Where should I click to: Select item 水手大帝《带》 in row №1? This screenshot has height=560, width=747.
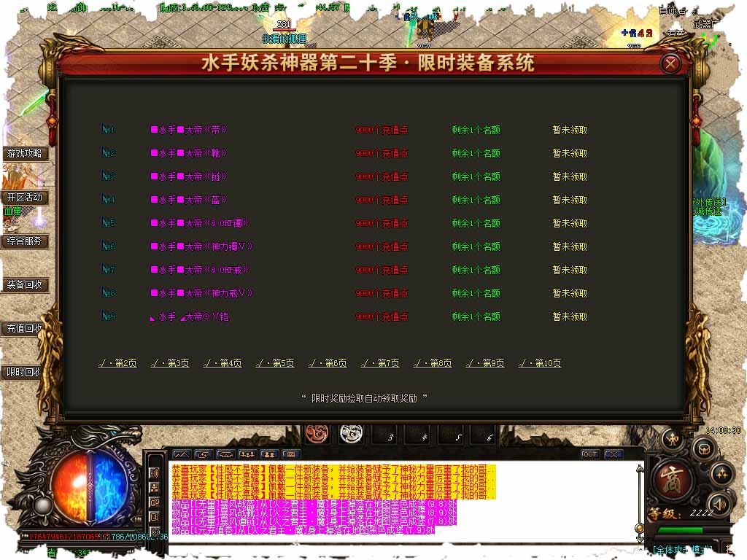(x=189, y=130)
